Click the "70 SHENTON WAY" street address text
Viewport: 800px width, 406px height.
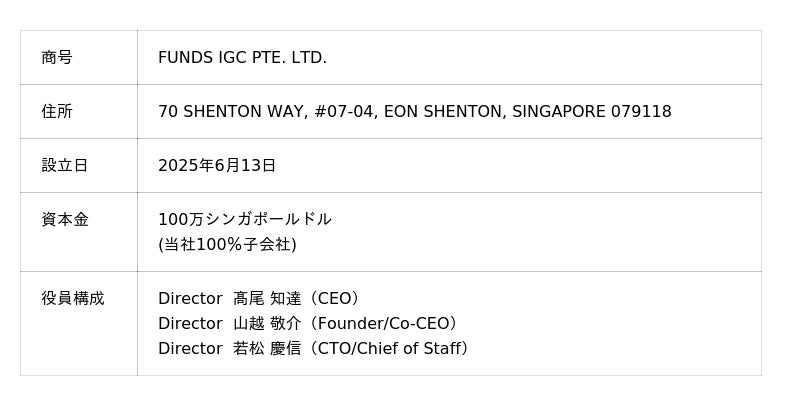[230, 112]
